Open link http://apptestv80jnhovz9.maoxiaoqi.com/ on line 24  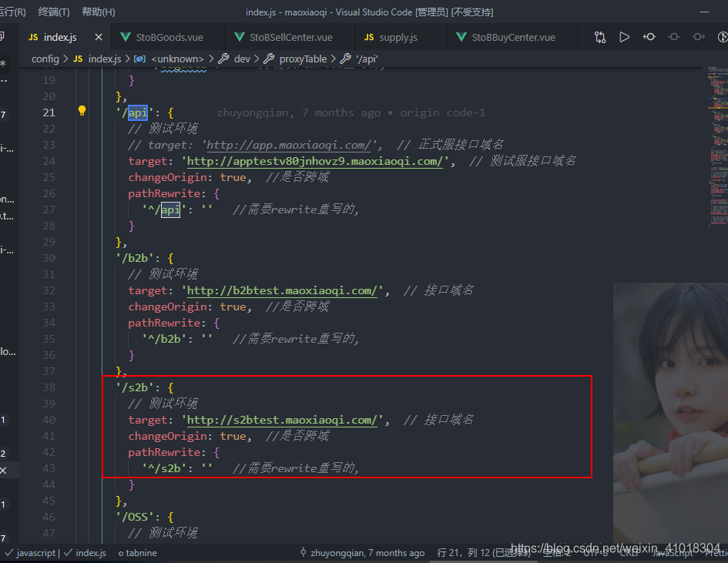[x=315, y=161]
